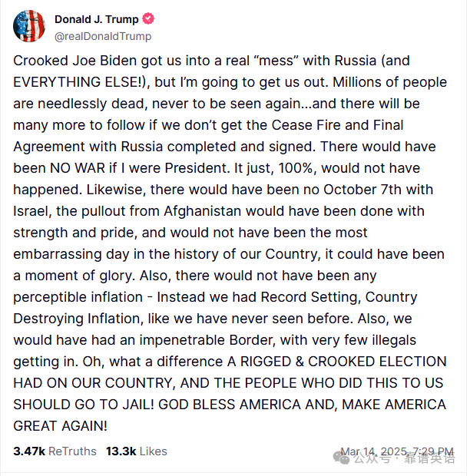470x476 pixels.
Task: Click the 'October 7th' phrase
Action: click(362, 190)
